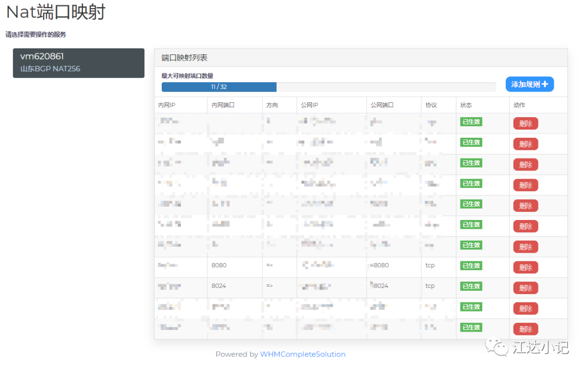Click the Nat端口映射 page title
588x373 pixels.
[x=56, y=12]
